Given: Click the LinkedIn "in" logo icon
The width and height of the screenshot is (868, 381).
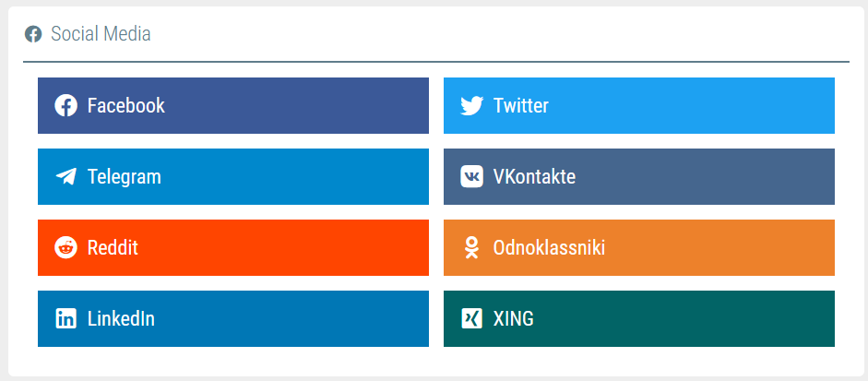Looking at the screenshot, I should pyautogui.click(x=65, y=318).
